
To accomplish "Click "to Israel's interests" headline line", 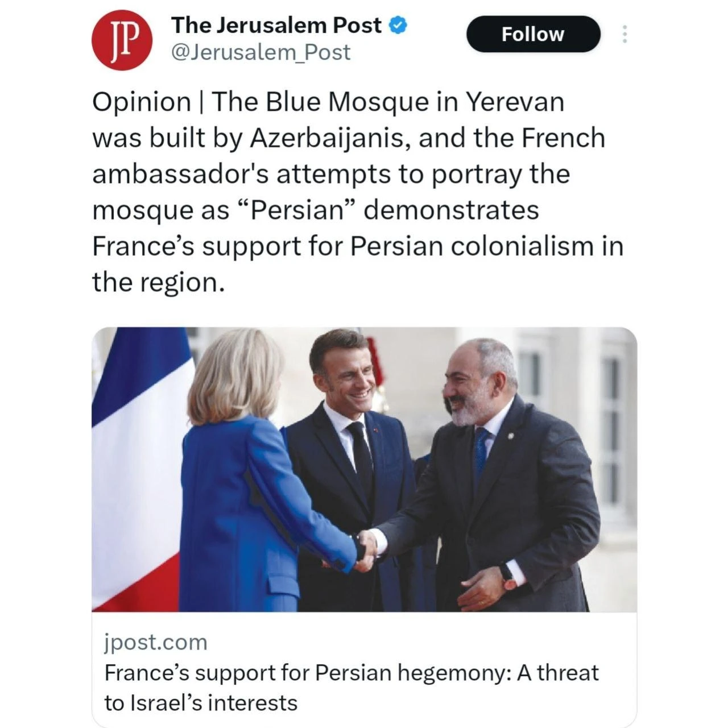I will click(x=201, y=703).
